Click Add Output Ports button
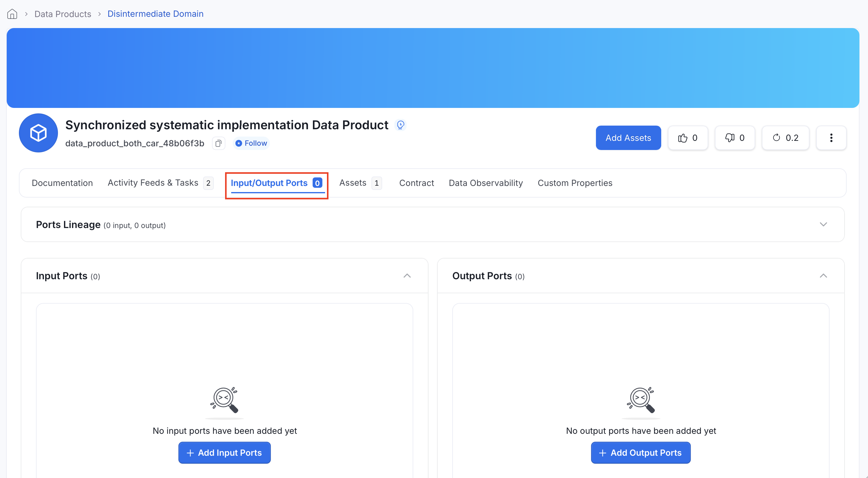 pos(640,453)
